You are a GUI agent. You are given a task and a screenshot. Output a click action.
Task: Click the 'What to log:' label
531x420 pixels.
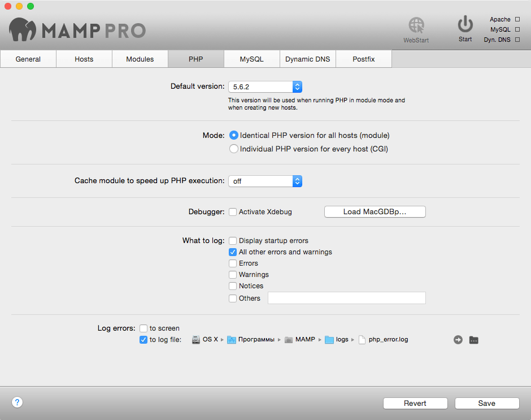pos(203,241)
